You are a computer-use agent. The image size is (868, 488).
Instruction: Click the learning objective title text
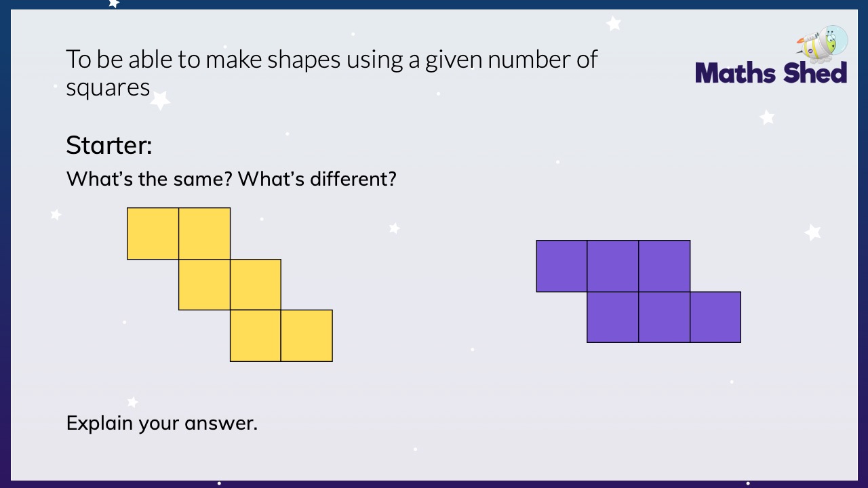[332, 73]
